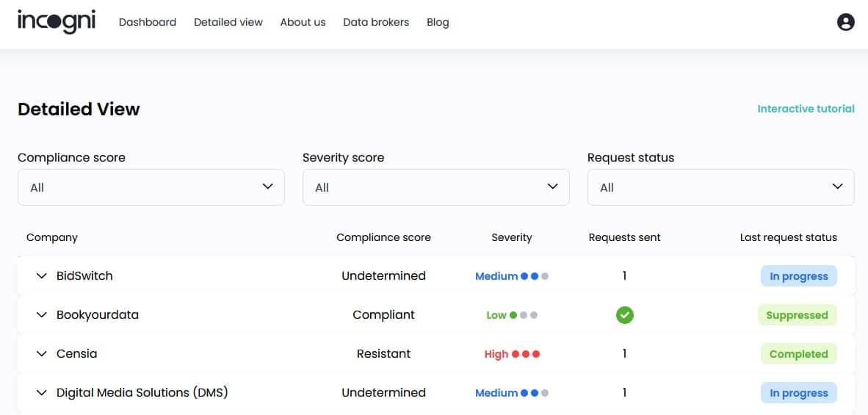868x415 pixels.
Task: Open the Blog nav link
Action: tap(438, 23)
